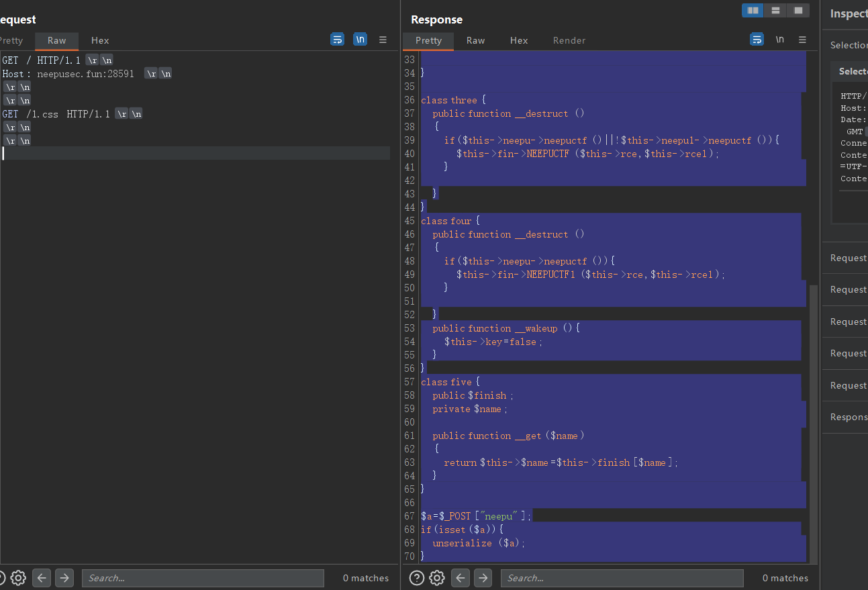Click the 'class four {' code line
The height and width of the screenshot is (590, 868).
451,221
